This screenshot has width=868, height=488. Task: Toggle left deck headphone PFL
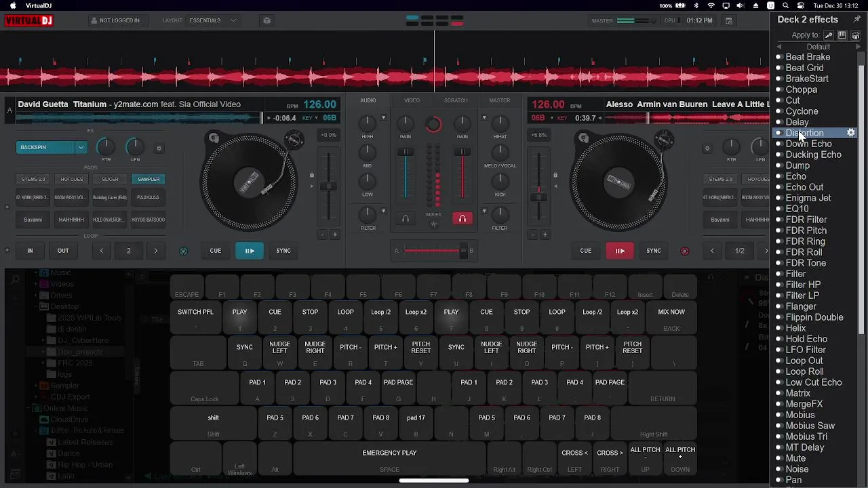tap(406, 219)
